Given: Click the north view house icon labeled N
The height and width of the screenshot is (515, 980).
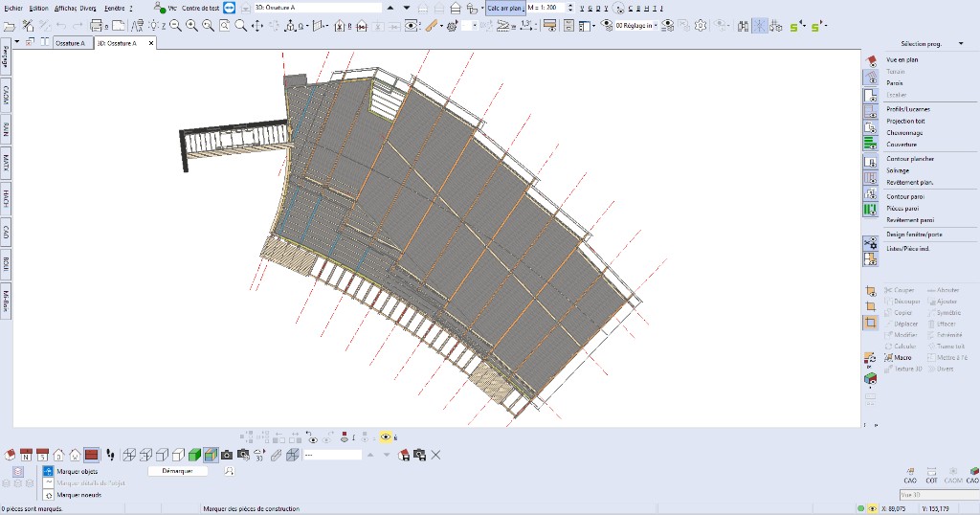Looking at the screenshot, I should pos(26,455).
